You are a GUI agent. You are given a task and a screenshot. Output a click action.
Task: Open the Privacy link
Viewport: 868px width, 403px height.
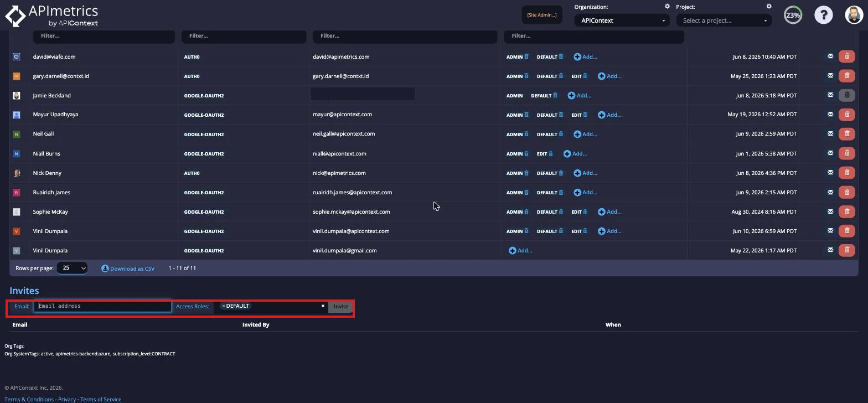[67, 399]
